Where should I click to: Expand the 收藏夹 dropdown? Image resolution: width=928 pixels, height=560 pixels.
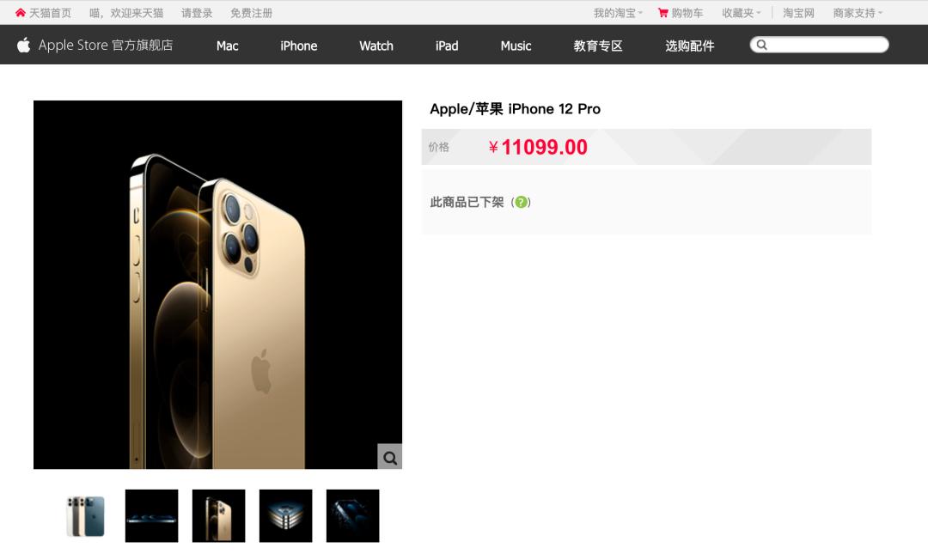click(741, 13)
